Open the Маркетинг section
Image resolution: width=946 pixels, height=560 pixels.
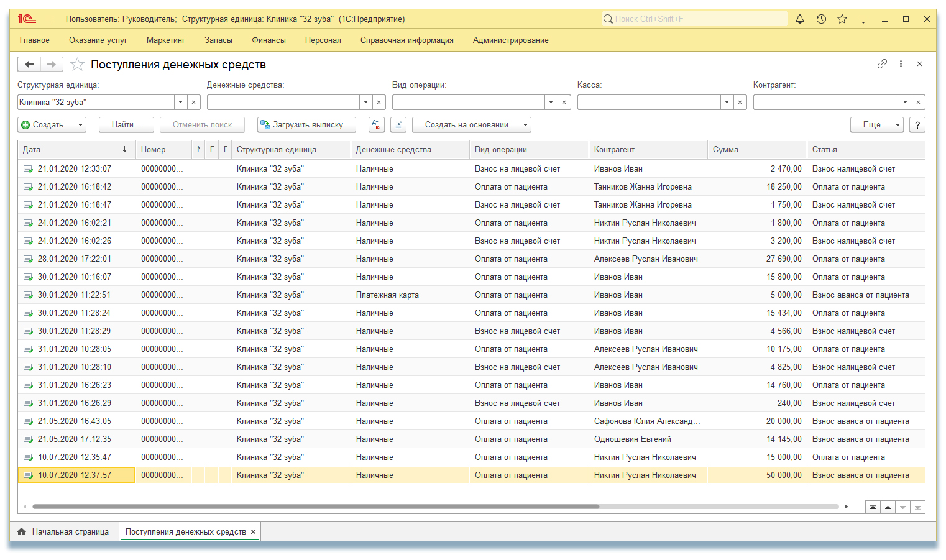click(x=166, y=40)
